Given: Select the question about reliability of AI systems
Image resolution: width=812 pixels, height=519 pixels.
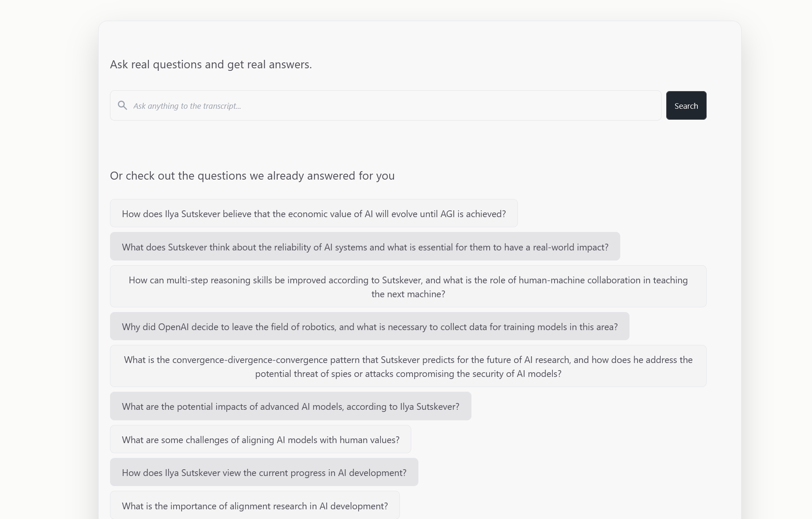Looking at the screenshot, I should click(x=365, y=247).
